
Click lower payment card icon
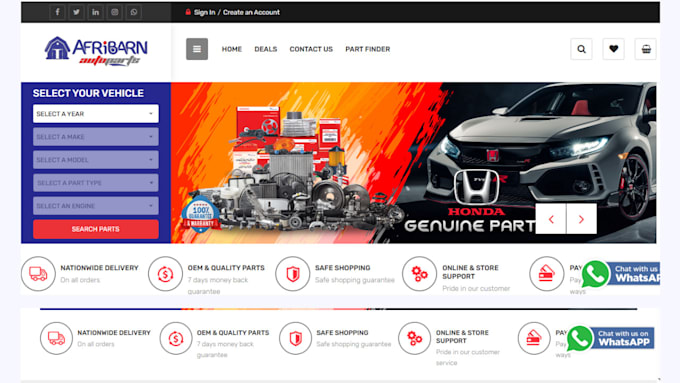point(534,338)
